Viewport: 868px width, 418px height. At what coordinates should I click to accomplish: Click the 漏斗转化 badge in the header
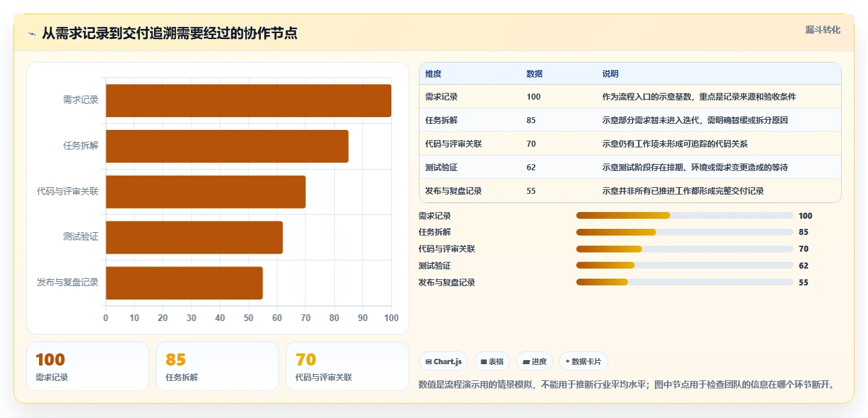pos(823,30)
